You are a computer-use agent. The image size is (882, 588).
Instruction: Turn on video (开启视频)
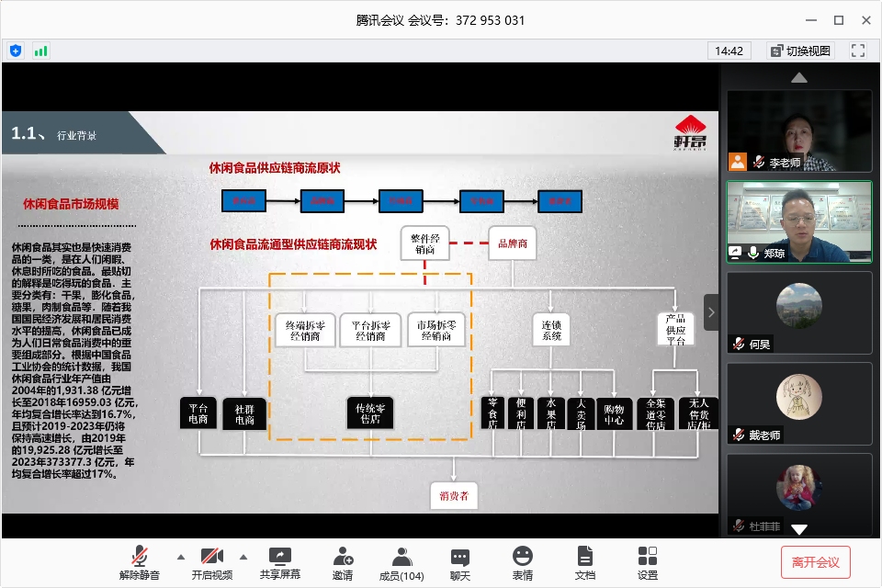click(212, 561)
